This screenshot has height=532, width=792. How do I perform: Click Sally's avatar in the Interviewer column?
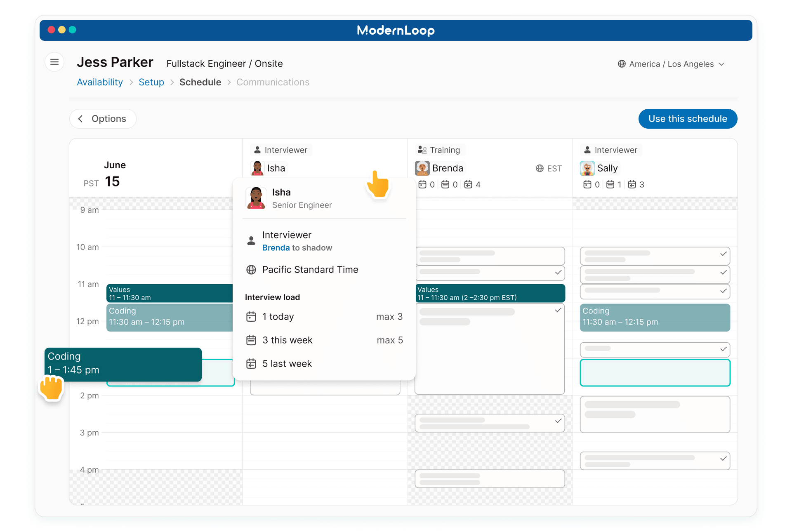[587, 168]
